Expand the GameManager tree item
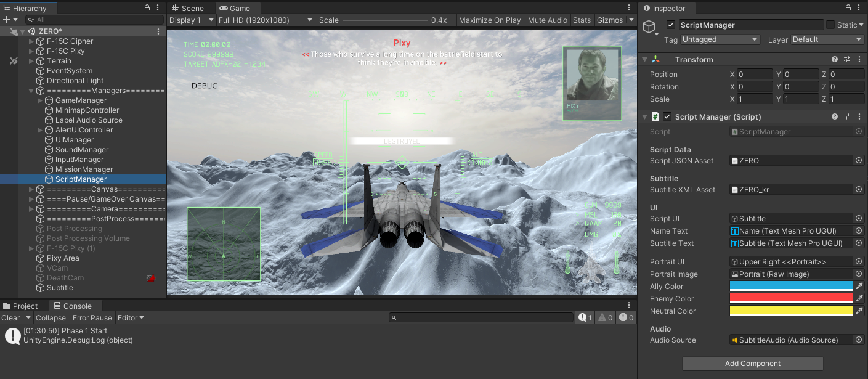 [40, 100]
